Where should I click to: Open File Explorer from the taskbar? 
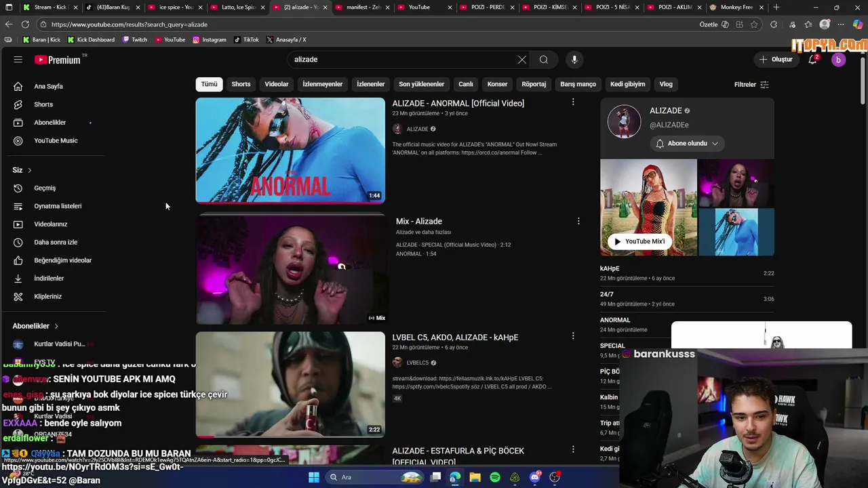click(x=475, y=477)
